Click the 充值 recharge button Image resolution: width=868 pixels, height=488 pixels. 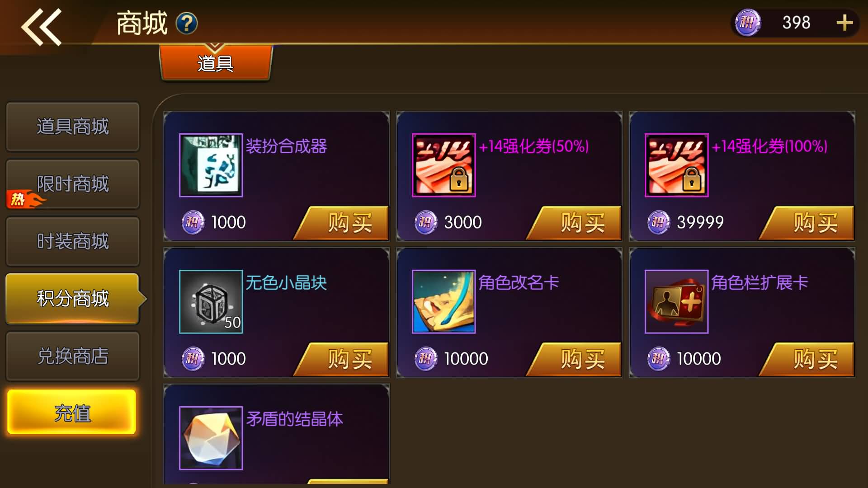[x=72, y=413]
